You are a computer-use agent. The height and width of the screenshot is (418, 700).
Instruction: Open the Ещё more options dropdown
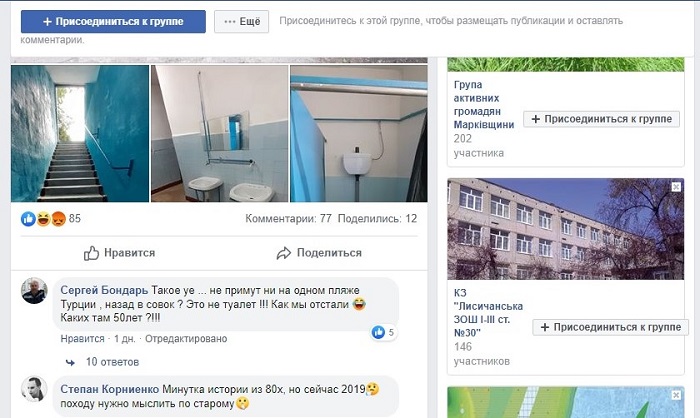pos(242,21)
